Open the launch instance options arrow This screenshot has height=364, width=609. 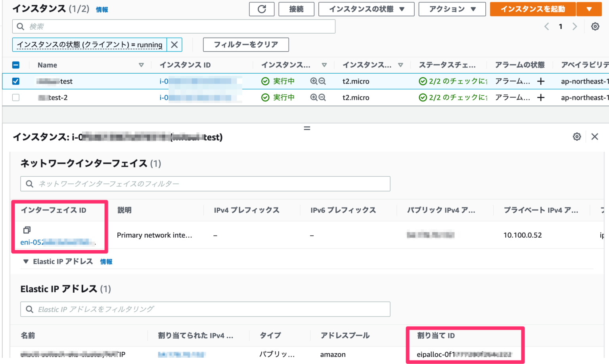(x=589, y=9)
